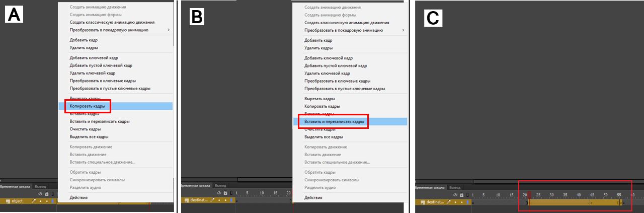
Task: Click blue outline color swatch on panel B layer
Action: [x=232, y=200]
